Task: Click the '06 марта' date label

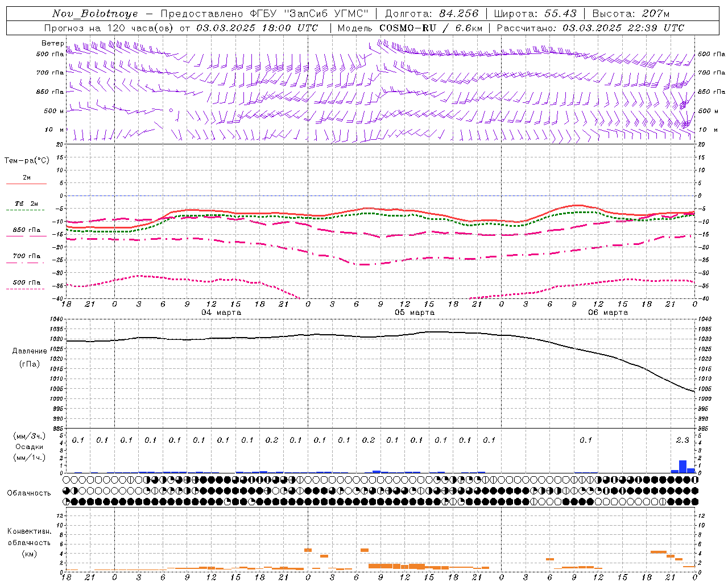Action: click(x=608, y=313)
